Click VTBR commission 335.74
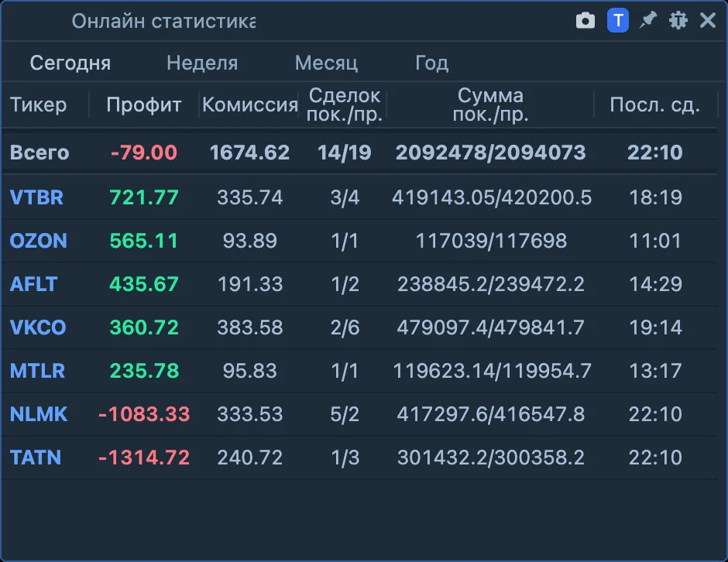The image size is (728, 562). [x=250, y=197]
